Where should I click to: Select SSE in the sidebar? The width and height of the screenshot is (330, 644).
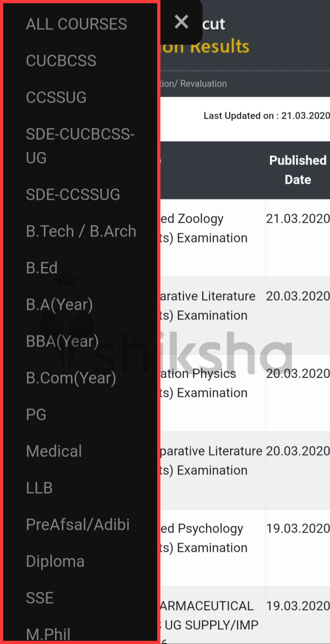(40, 598)
